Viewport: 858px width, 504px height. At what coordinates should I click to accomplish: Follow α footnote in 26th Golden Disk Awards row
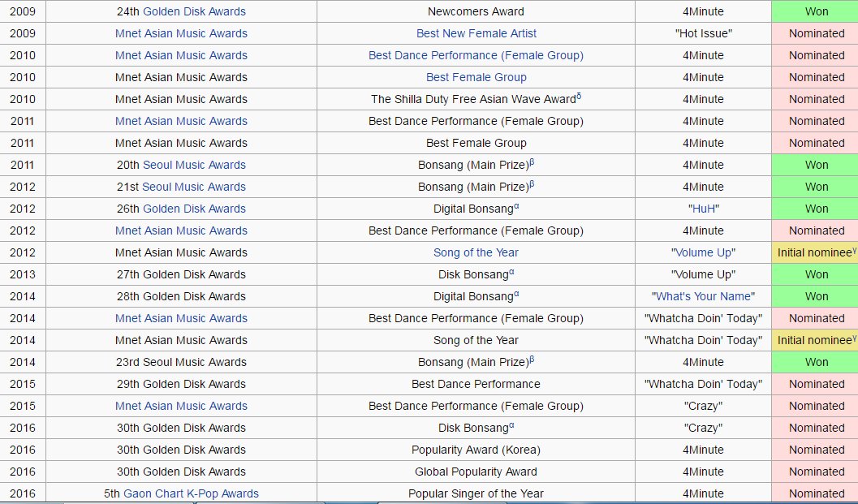tap(516, 206)
